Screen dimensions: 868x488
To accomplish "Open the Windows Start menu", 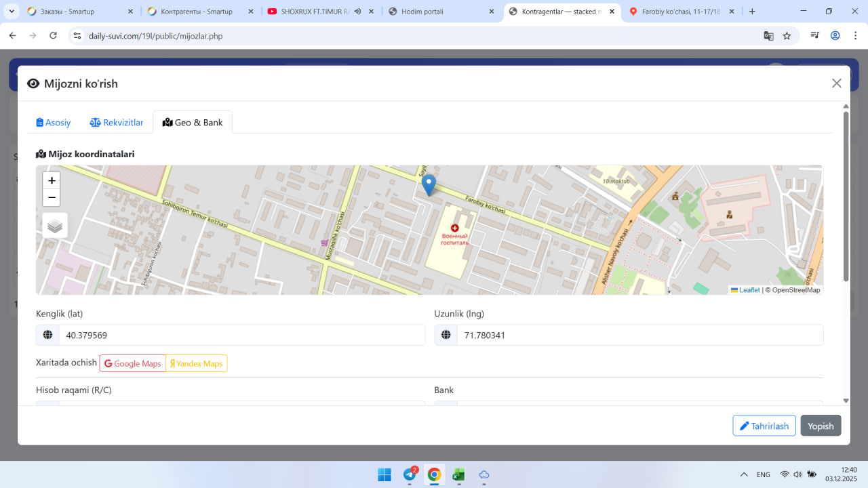I will click(384, 474).
